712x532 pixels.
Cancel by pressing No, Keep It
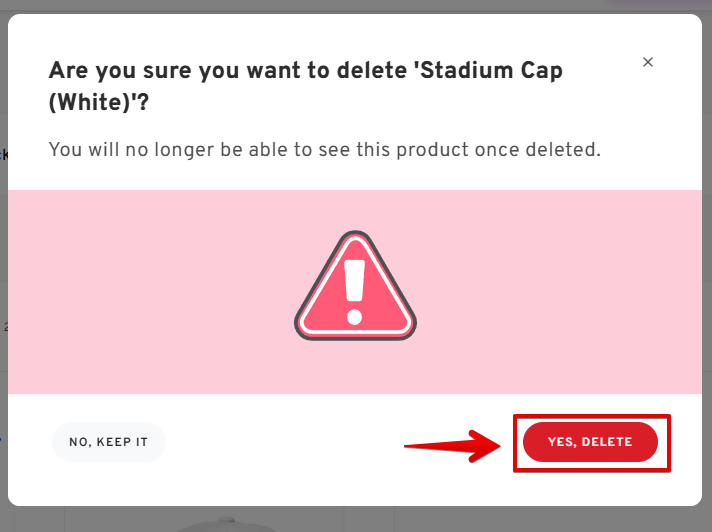108,442
